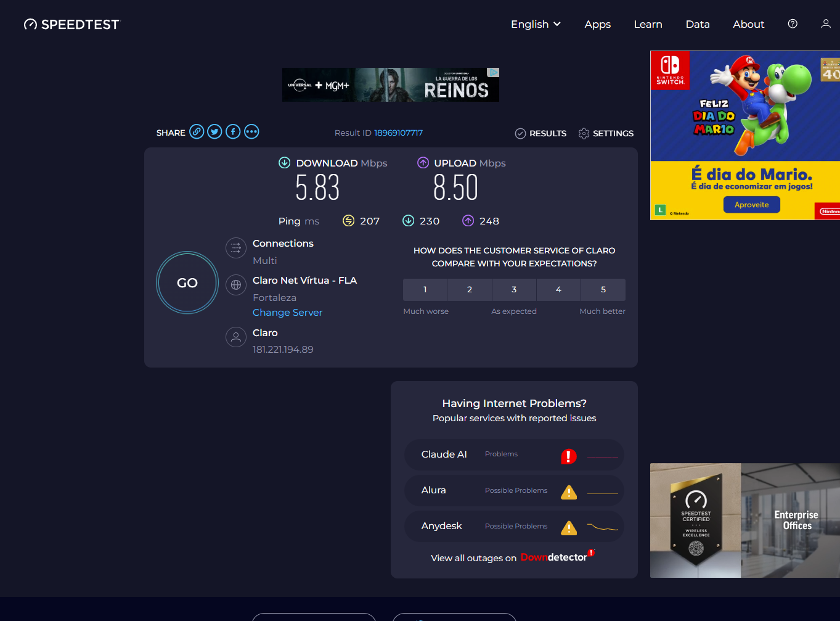Image resolution: width=840 pixels, height=621 pixels.
Task: Copy the result share link icon
Action: point(197,131)
